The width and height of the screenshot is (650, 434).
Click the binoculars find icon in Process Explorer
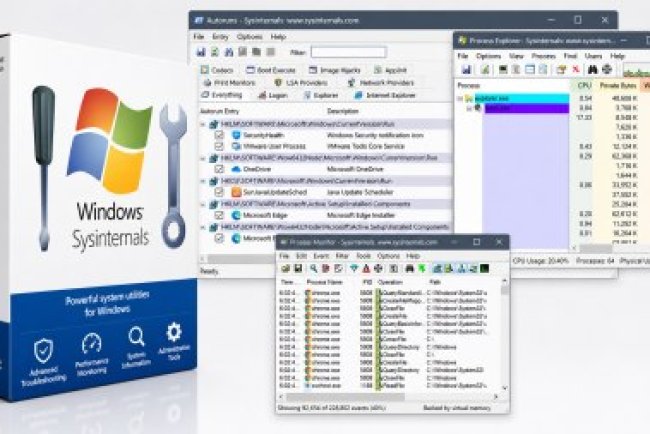coord(593,70)
